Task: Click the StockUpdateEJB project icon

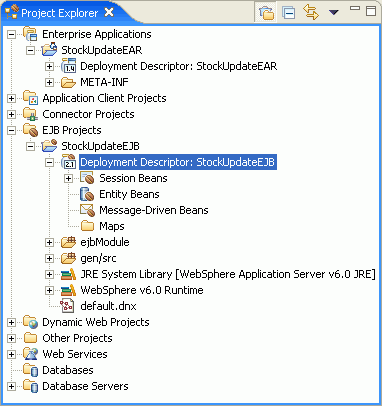Action: click(49, 146)
